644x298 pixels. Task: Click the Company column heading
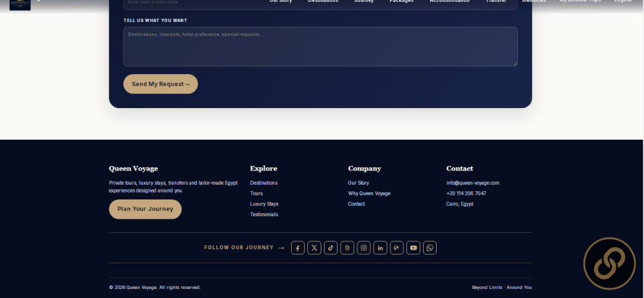pos(365,169)
